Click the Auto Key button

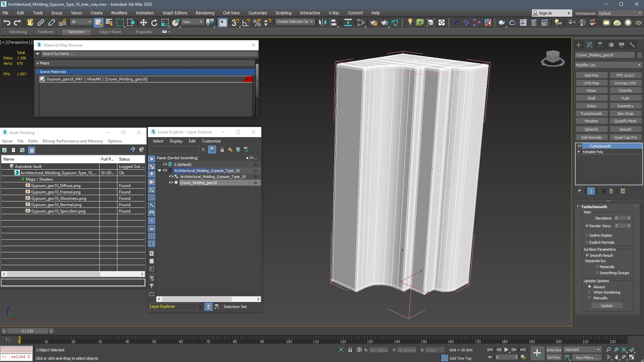click(x=554, y=350)
